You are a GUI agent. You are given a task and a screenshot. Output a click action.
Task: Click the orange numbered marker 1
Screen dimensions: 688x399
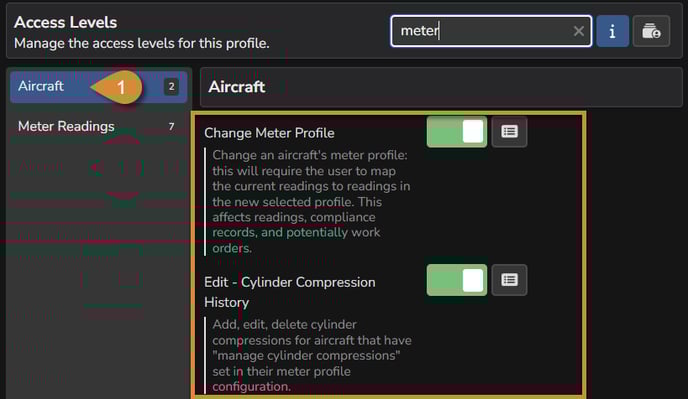[117, 87]
